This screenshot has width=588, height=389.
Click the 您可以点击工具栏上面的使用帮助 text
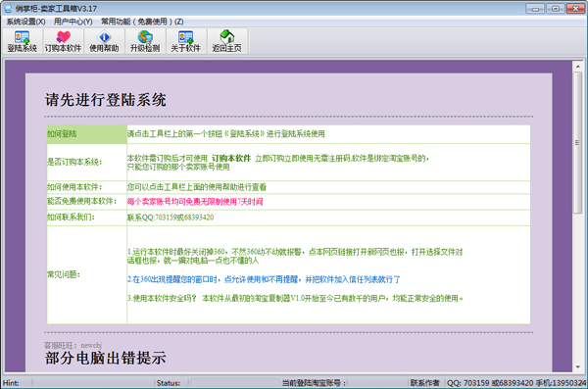pos(197,187)
